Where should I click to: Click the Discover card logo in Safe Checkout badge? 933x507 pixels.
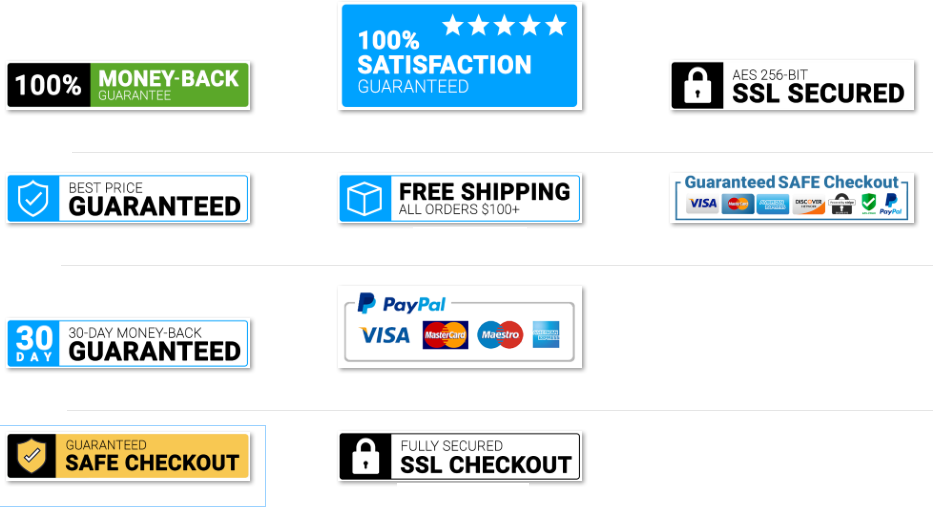pos(809,204)
